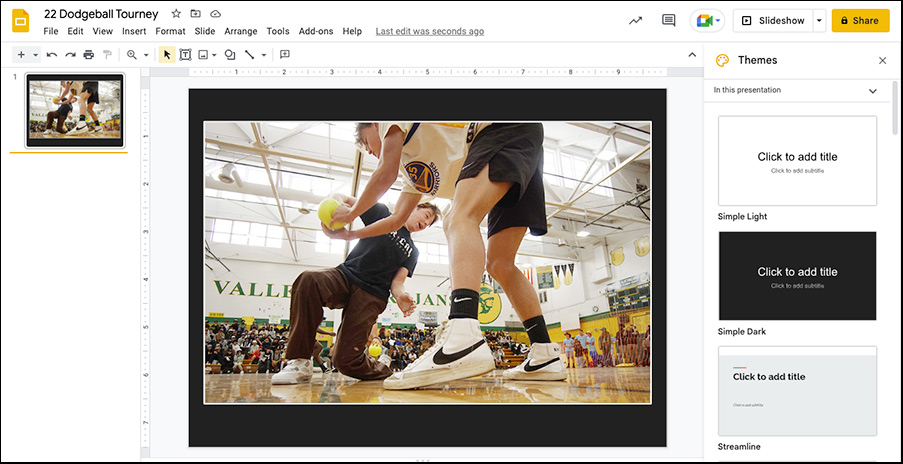Open the activity dashboard trend icon
The image size is (903, 464).
[x=635, y=20]
